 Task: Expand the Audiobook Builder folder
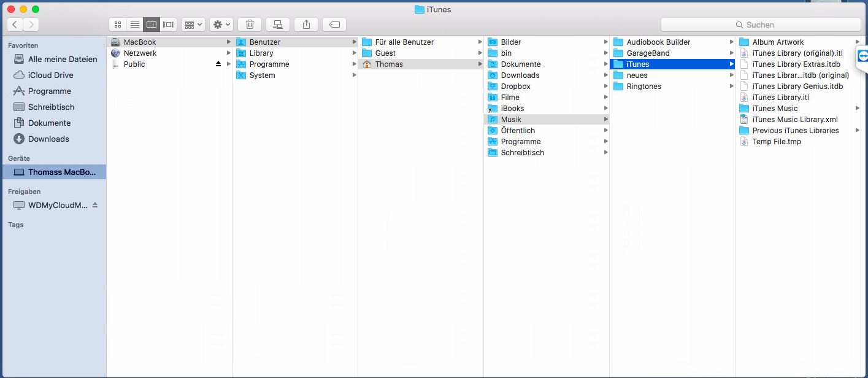click(x=731, y=42)
